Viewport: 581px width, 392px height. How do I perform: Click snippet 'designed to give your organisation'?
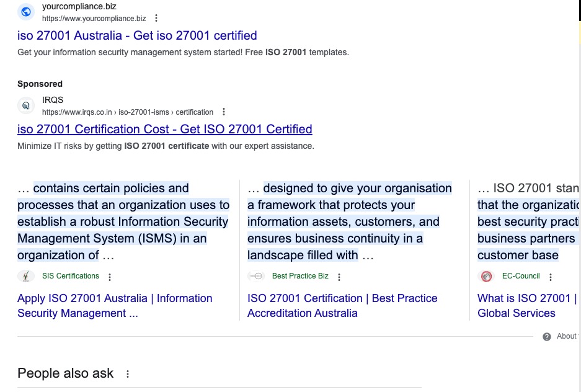coord(350,221)
